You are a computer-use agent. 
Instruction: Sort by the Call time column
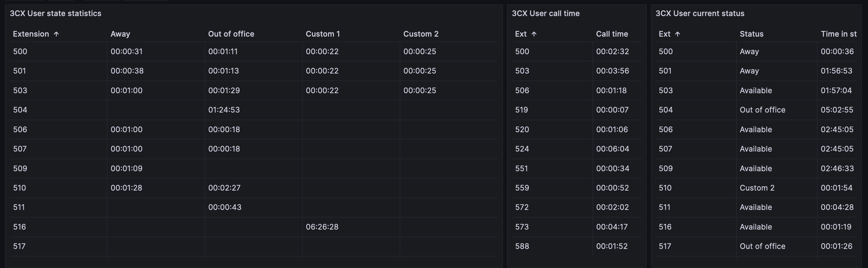click(611, 34)
